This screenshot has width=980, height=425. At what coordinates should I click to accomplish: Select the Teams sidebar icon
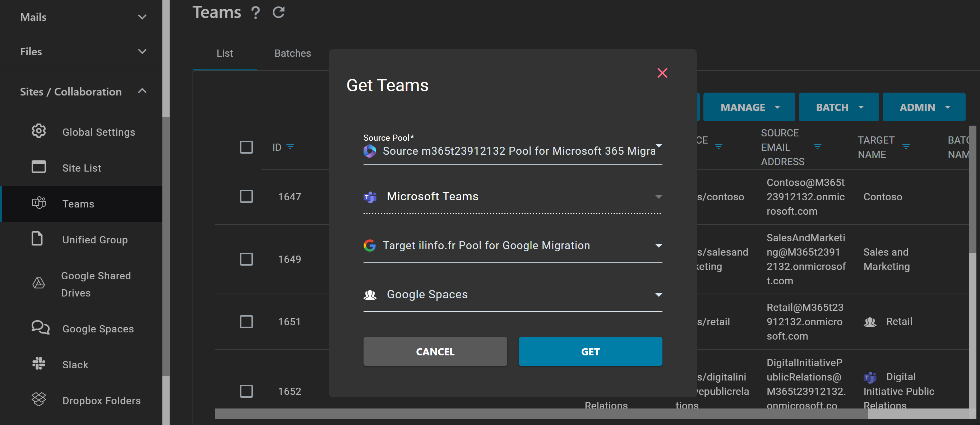38,203
